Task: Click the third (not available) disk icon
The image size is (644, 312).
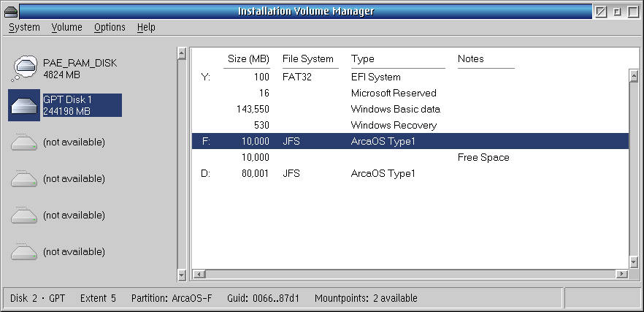Action: pyautogui.click(x=24, y=216)
